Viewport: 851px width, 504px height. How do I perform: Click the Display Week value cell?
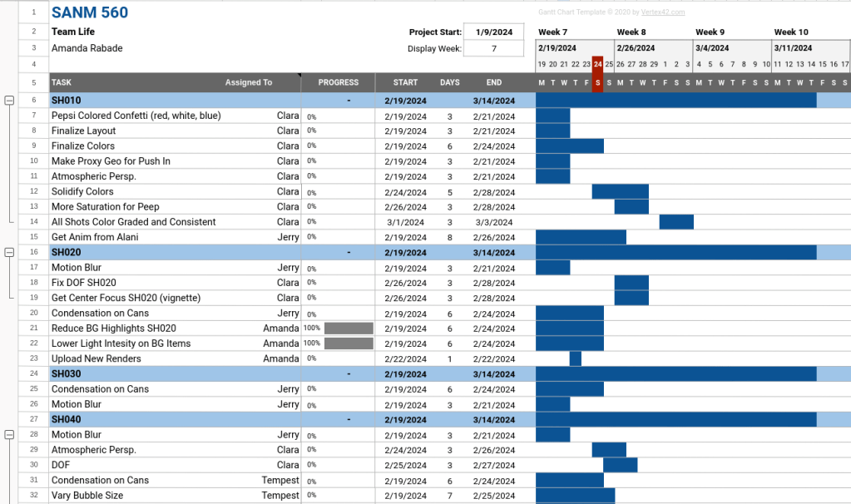coord(493,48)
